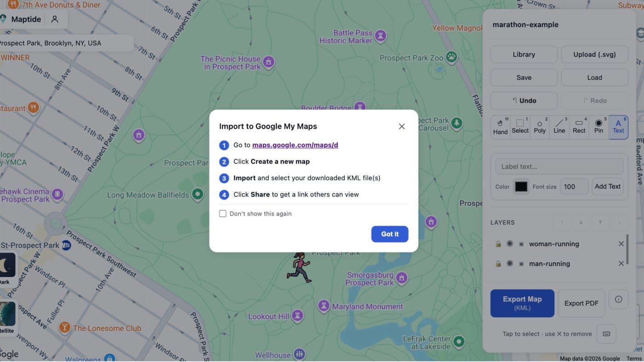Open the info icon beside Export PDF
This screenshot has width=644, height=362.
tap(618, 299)
